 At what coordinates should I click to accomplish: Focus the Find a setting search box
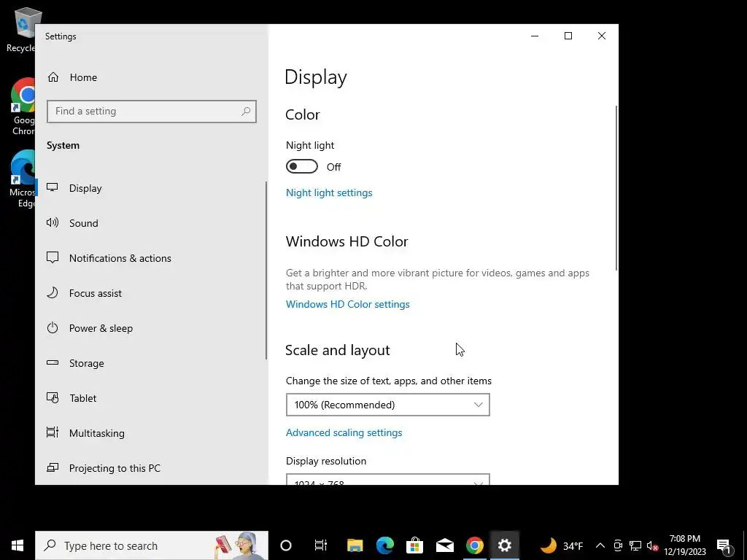point(152,112)
